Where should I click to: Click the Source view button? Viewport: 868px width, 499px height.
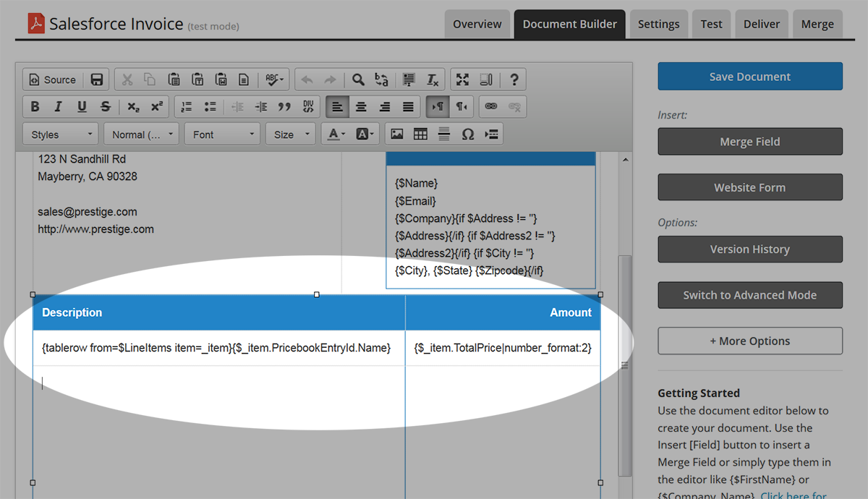[52, 80]
